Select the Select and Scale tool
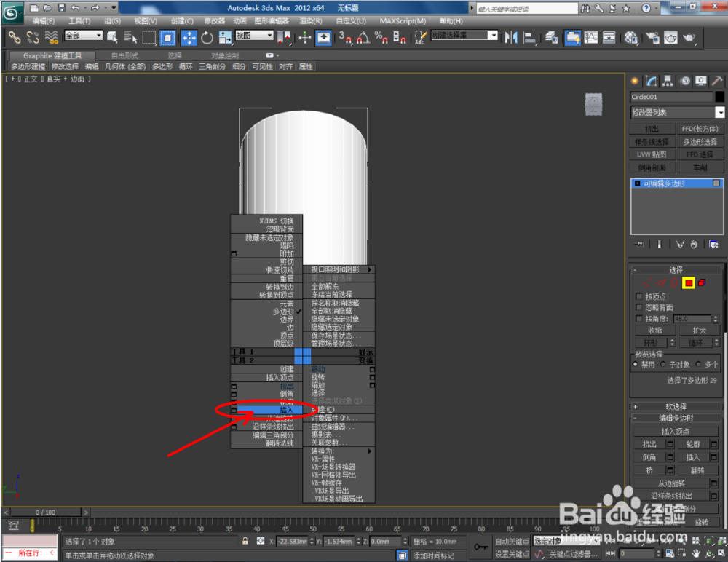This screenshot has height=562, width=728. pos(225,38)
